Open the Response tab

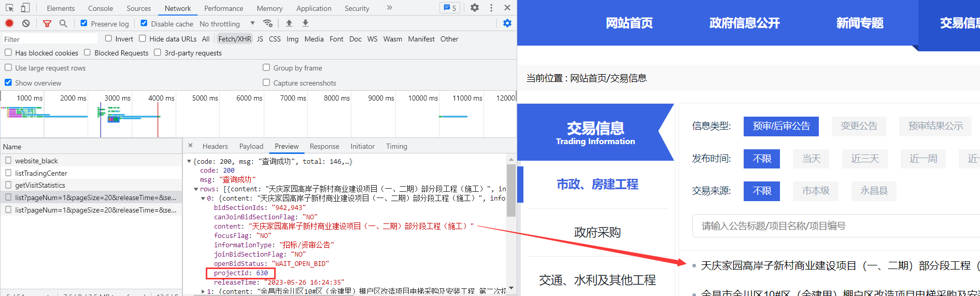324,146
